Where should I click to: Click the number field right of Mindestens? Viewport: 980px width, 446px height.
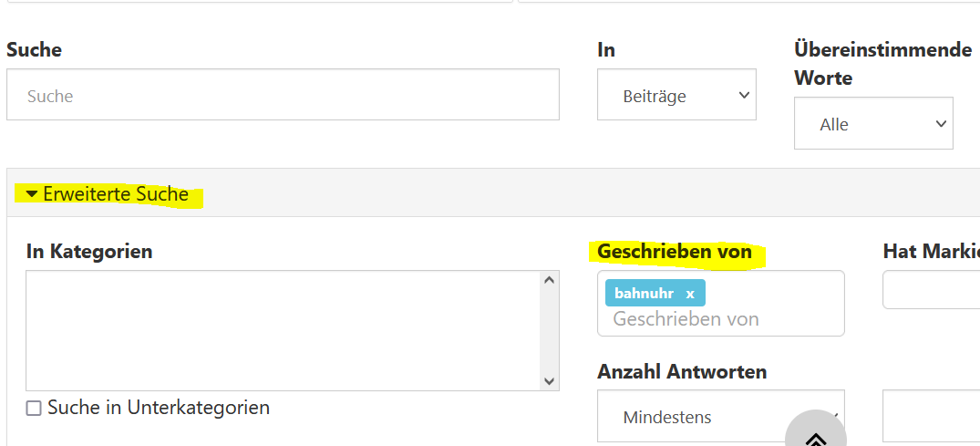(x=932, y=417)
